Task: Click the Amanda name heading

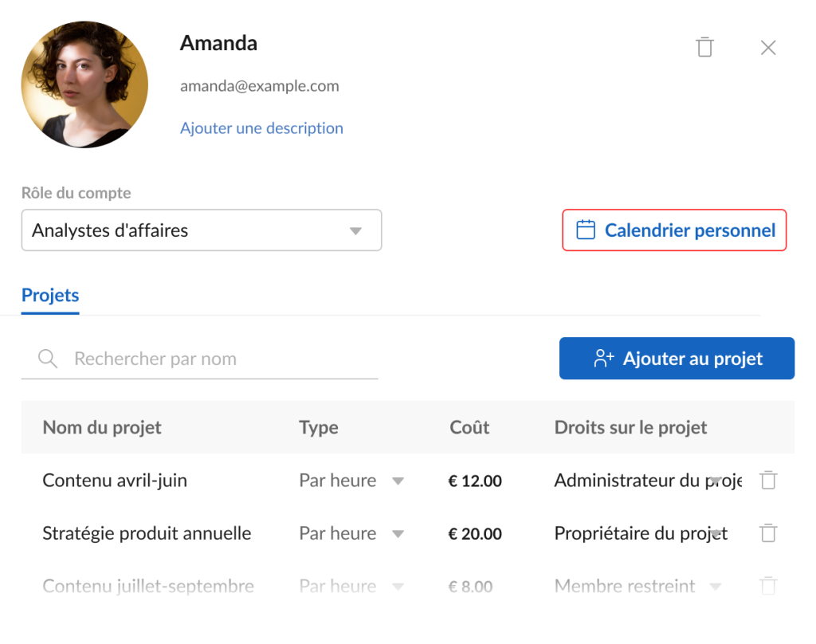Action: click(x=218, y=43)
